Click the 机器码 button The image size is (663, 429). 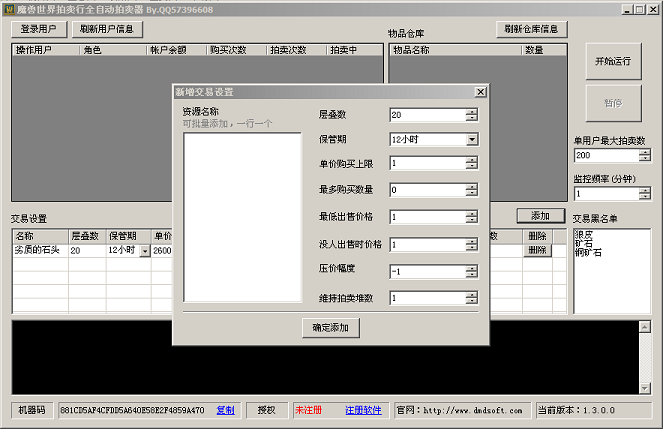32,410
